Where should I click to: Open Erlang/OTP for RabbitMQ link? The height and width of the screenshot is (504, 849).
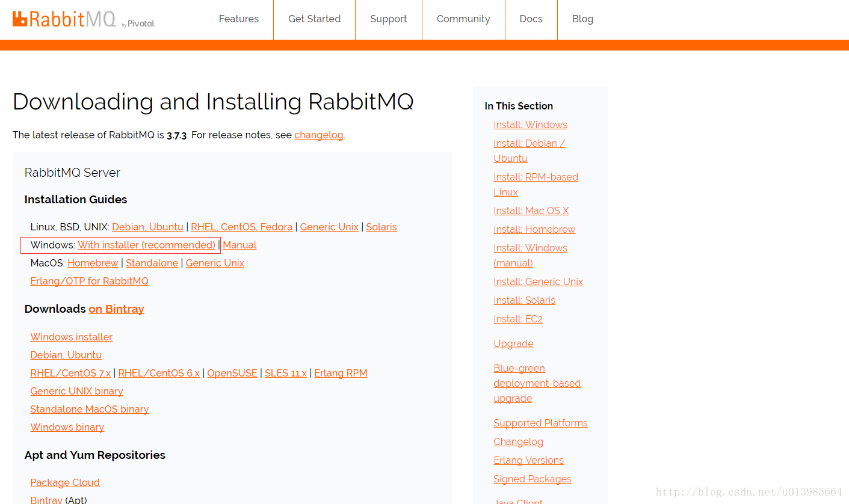click(89, 281)
